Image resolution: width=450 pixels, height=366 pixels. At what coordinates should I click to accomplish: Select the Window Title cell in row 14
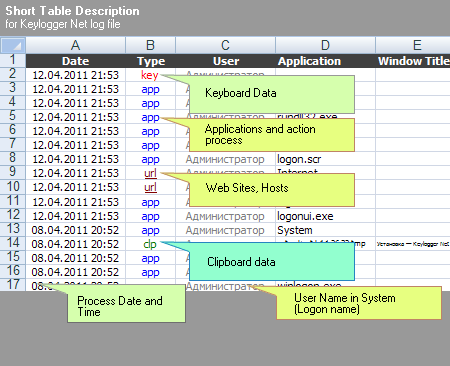pyautogui.click(x=413, y=244)
